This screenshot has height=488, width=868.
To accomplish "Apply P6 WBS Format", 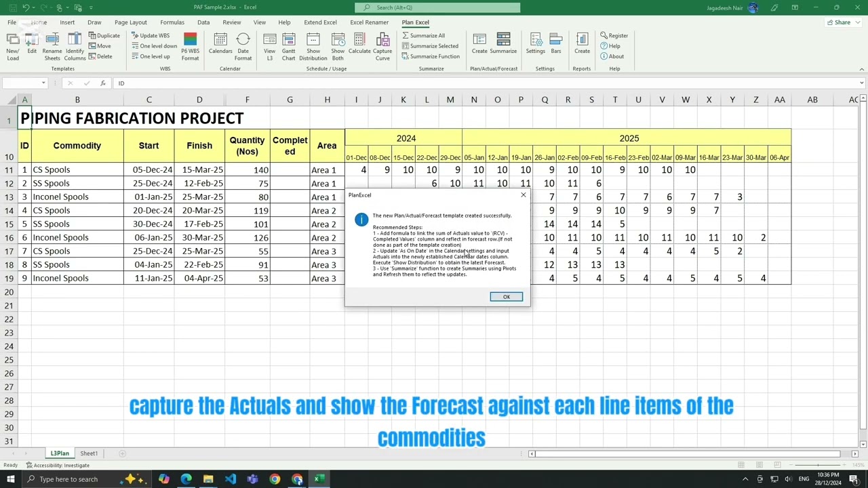I will coord(190,47).
